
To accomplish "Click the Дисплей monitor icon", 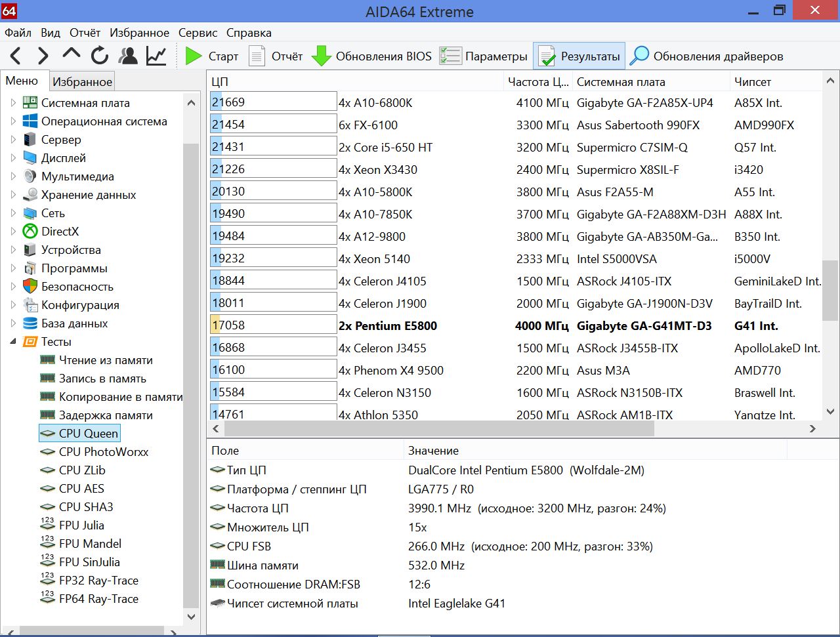I will point(30,158).
